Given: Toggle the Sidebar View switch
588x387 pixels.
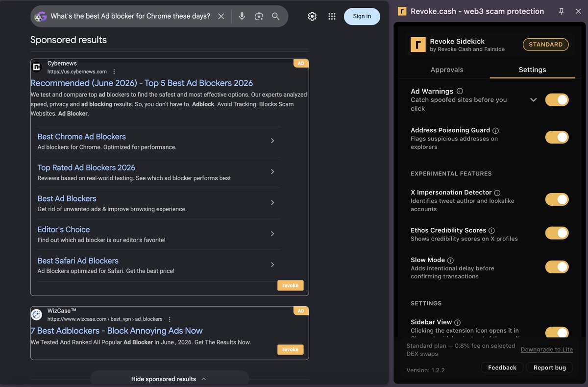Looking at the screenshot, I should click(557, 333).
